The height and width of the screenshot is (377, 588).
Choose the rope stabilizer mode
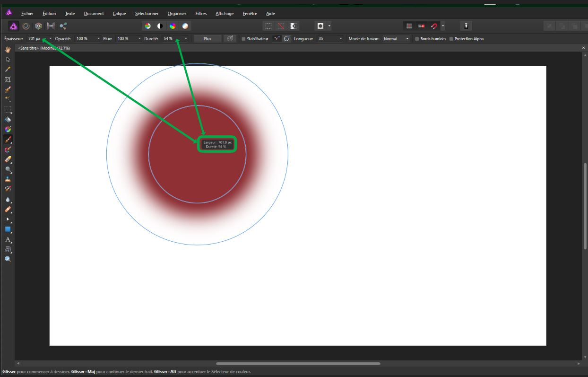click(277, 39)
